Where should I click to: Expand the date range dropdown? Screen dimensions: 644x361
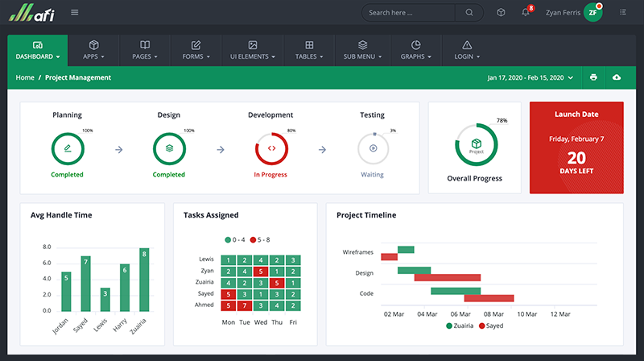[x=530, y=77]
